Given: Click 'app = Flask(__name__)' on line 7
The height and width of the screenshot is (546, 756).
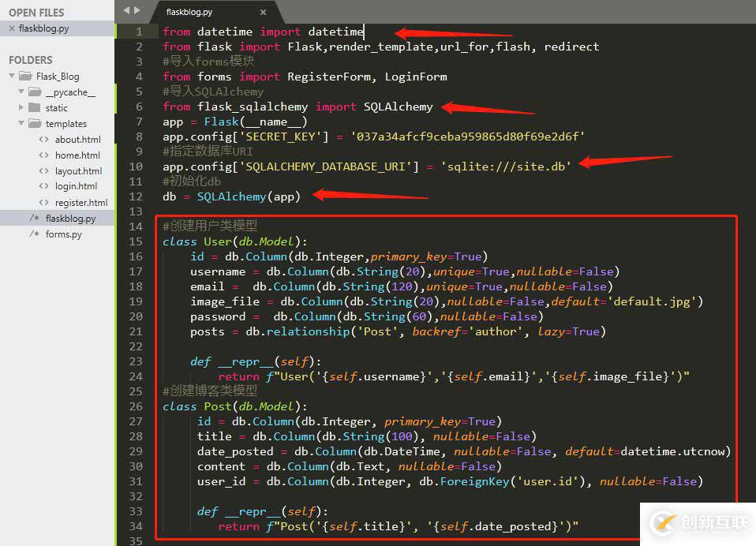Looking at the screenshot, I should 235,122.
